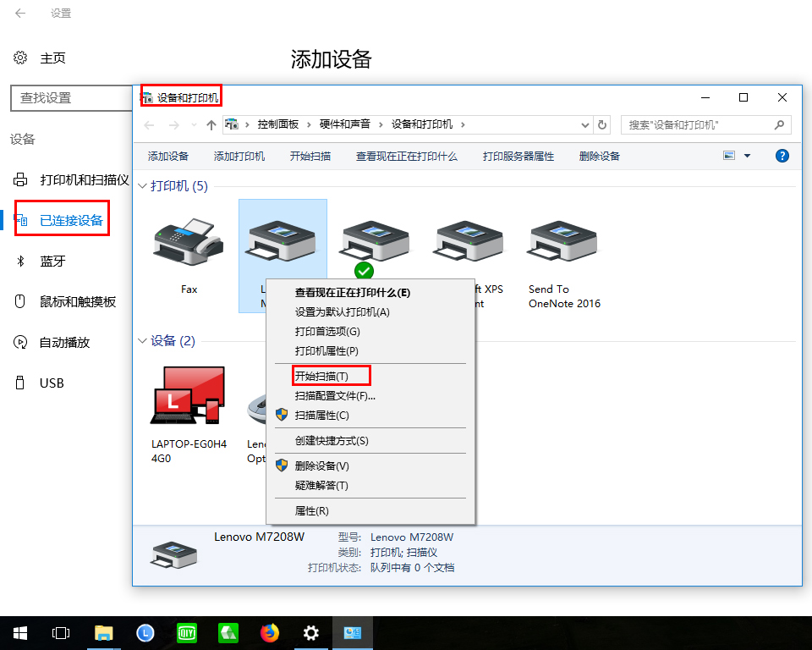
Task: Select the default printer with green checkmark
Action: point(375,242)
